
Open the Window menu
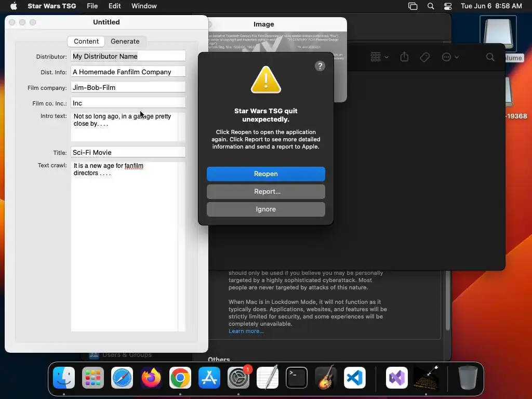click(144, 6)
